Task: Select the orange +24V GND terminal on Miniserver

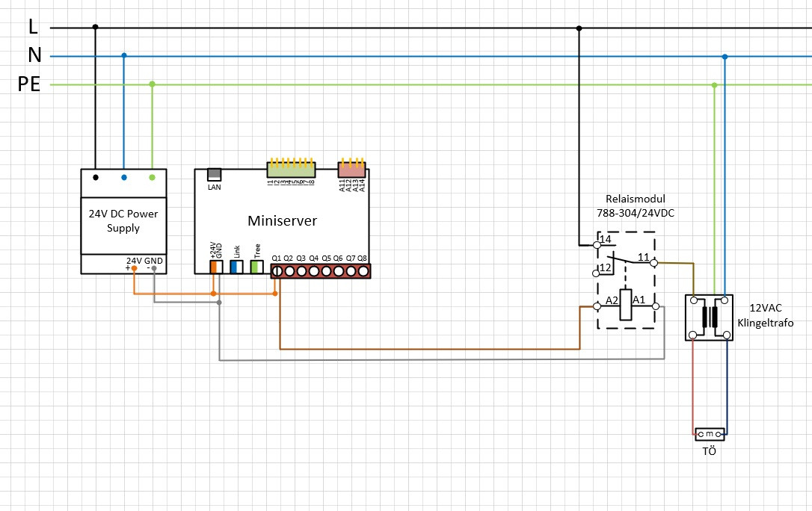Action: [216, 267]
